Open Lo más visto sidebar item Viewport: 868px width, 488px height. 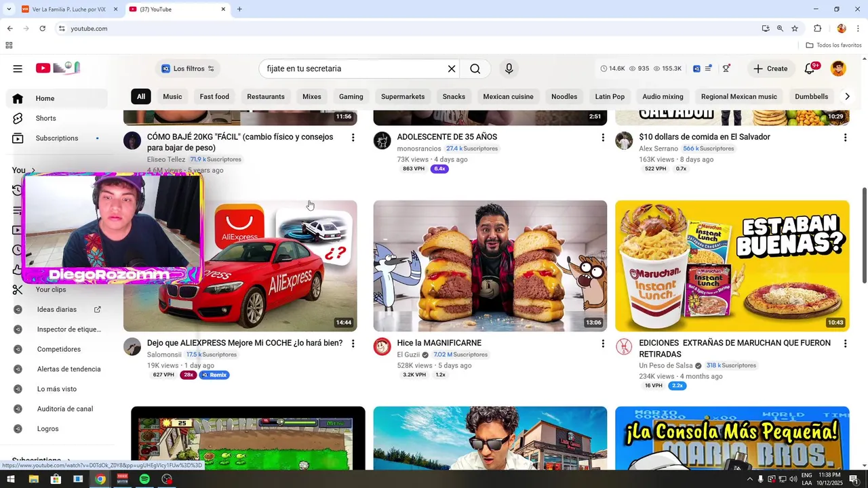pos(57,389)
